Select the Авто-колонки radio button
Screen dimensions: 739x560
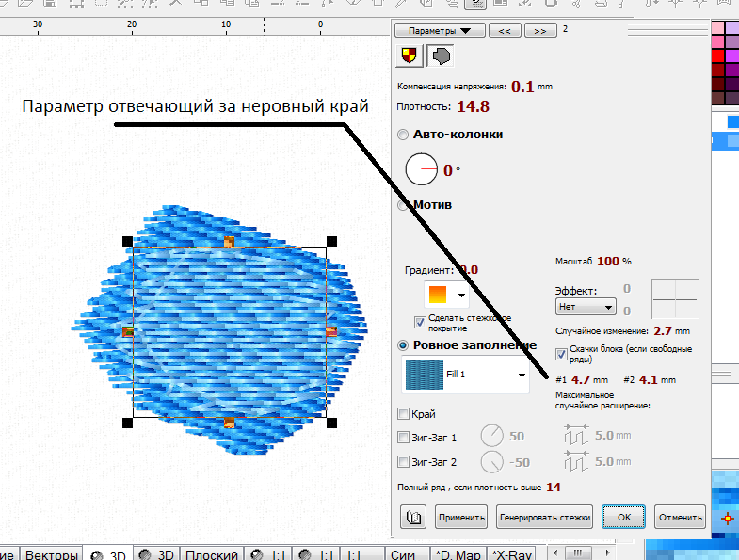click(404, 135)
